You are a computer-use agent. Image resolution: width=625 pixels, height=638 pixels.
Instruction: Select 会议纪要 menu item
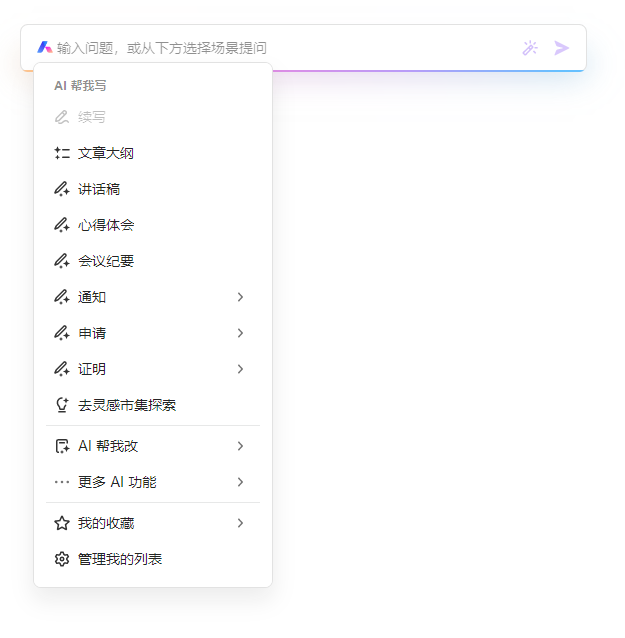pyautogui.click(x=153, y=261)
